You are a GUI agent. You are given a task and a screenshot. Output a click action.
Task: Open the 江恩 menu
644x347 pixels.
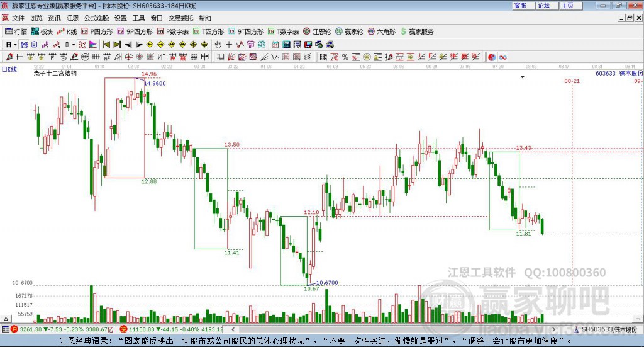coord(72,18)
